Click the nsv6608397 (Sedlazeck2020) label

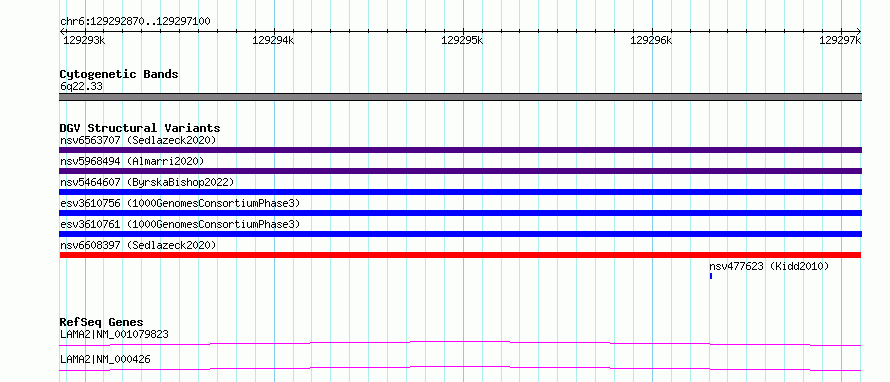(x=138, y=245)
